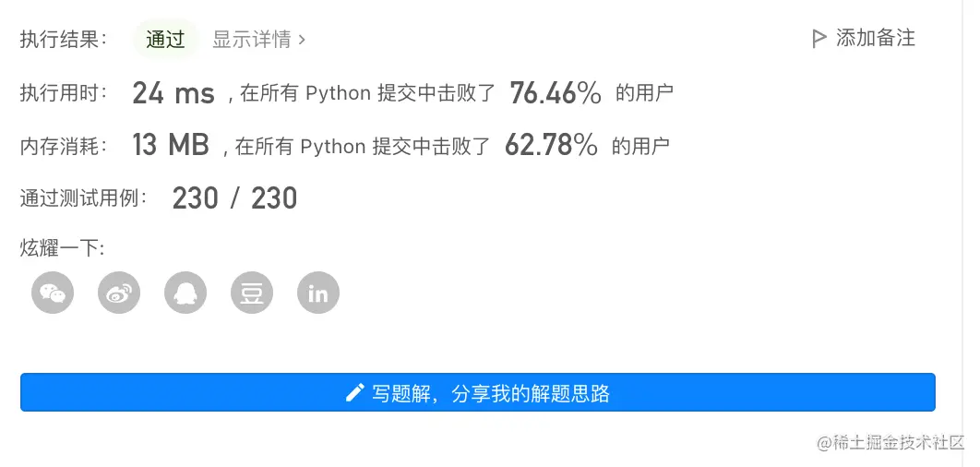Select the 13 MB memory value
The width and height of the screenshot is (980, 467).
click(x=171, y=145)
